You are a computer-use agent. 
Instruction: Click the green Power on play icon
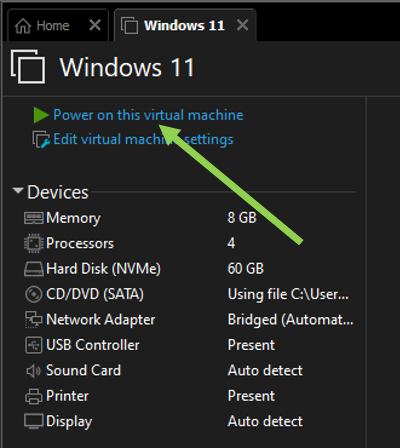click(x=41, y=115)
